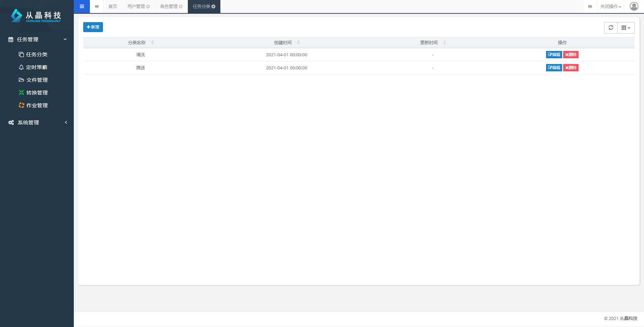Delete the 清洗 category row

[x=571, y=55]
